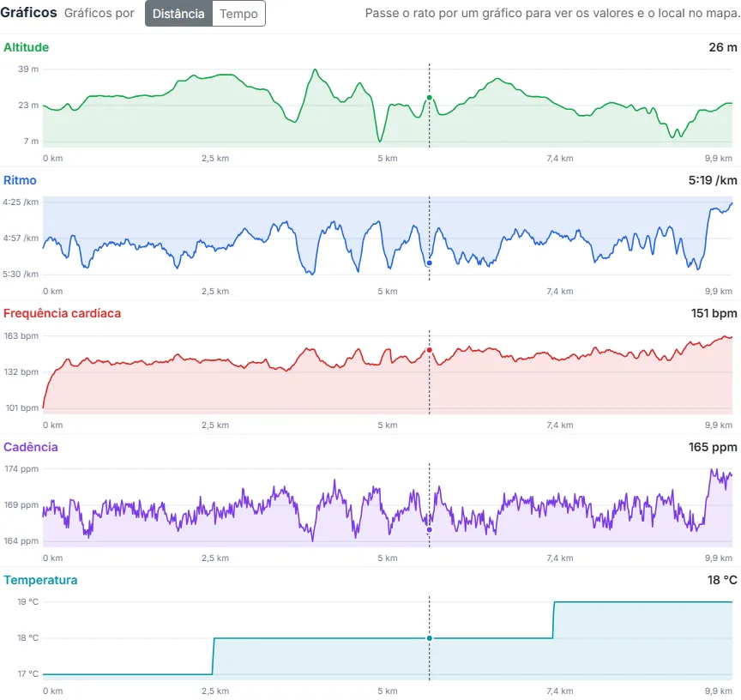The image size is (741, 700).
Task: Click the '5 km' label under heart rate chart
Action: click(388, 425)
